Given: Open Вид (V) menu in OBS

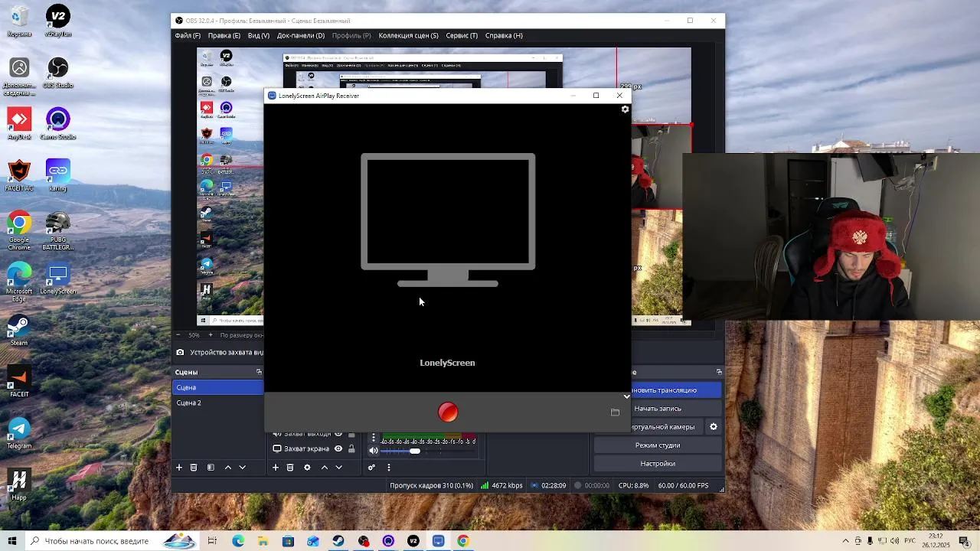Looking at the screenshot, I should (259, 35).
